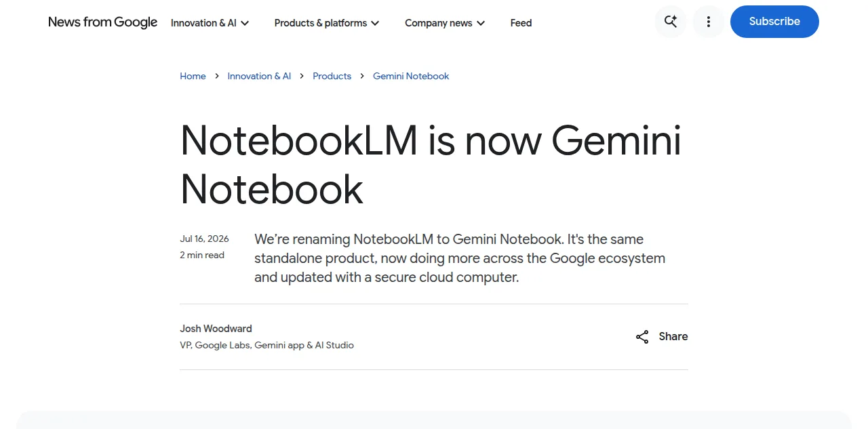Click the Gemini Notebook breadcrumb link
868x429 pixels.
click(411, 76)
